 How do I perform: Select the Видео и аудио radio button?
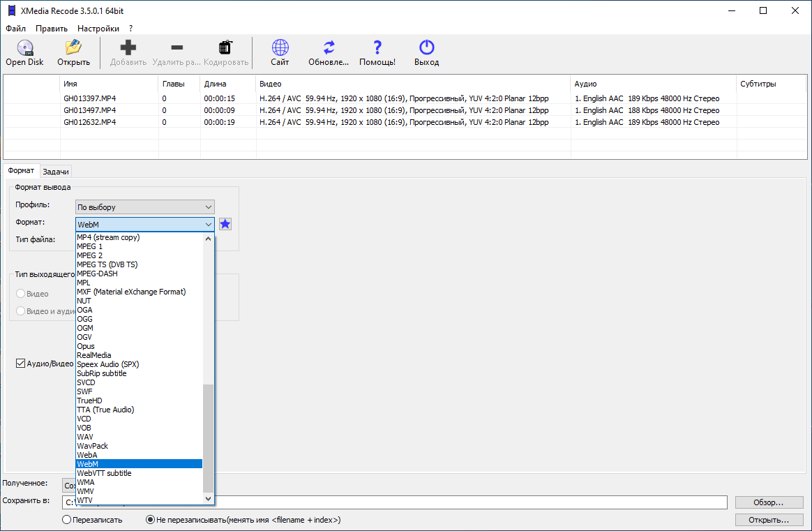click(21, 311)
